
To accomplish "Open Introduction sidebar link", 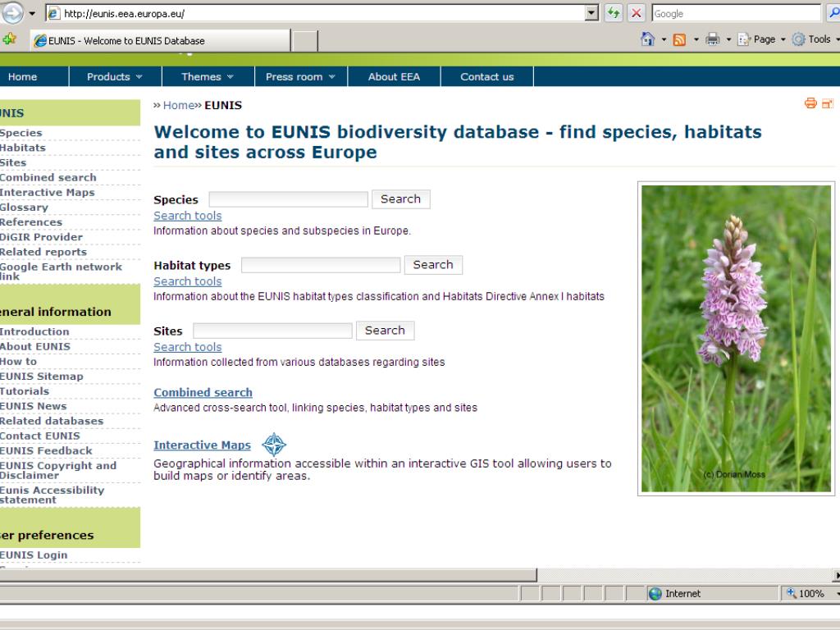I will pyautogui.click(x=34, y=331).
